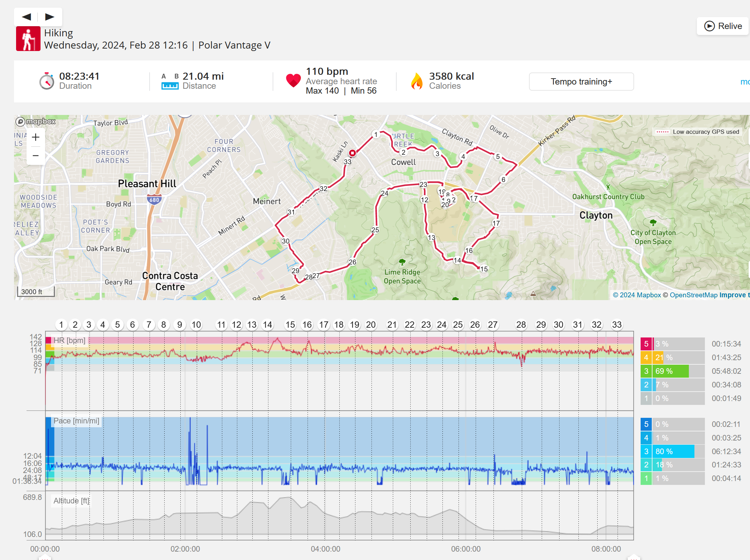This screenshot has height=560, width=750.
Task: Click pace zone 3 cyan bar
Action: coord(674,451)
